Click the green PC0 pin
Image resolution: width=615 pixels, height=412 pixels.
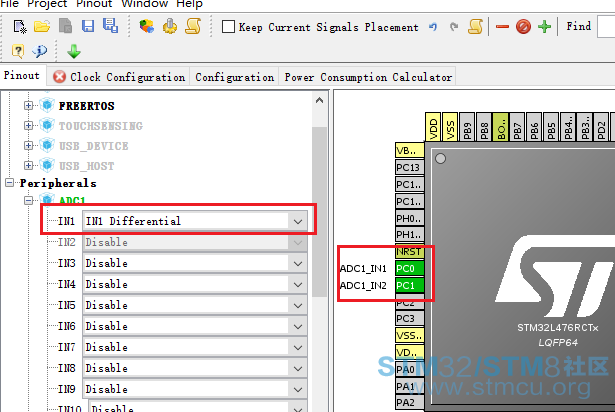[409, 268]
